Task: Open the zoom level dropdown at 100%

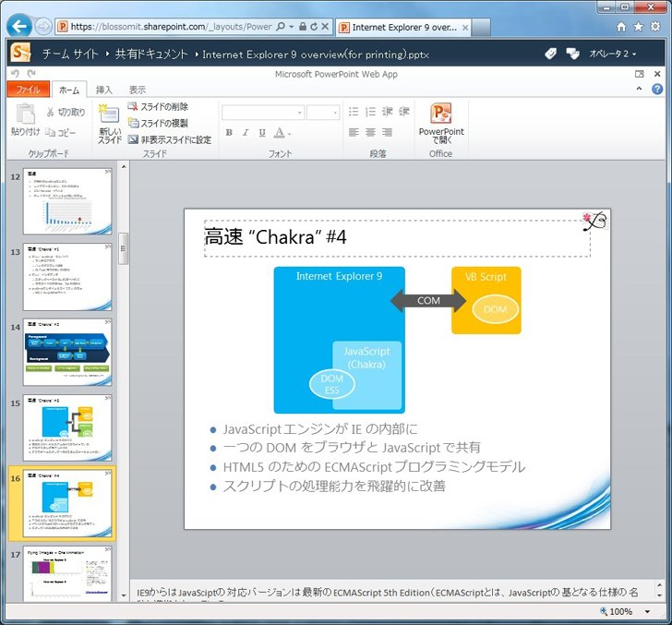Action: pyautogui.click(x=647, y=612)
